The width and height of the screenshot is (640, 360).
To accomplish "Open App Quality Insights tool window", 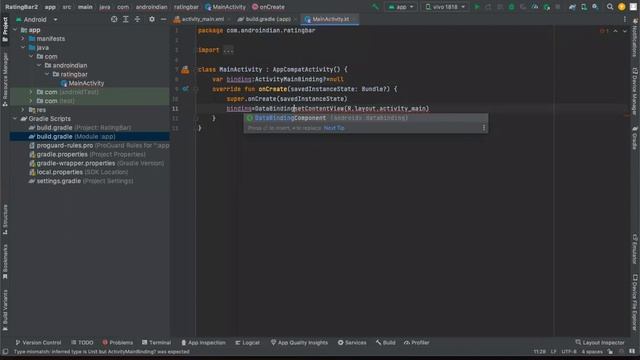I will pos(299,342).
